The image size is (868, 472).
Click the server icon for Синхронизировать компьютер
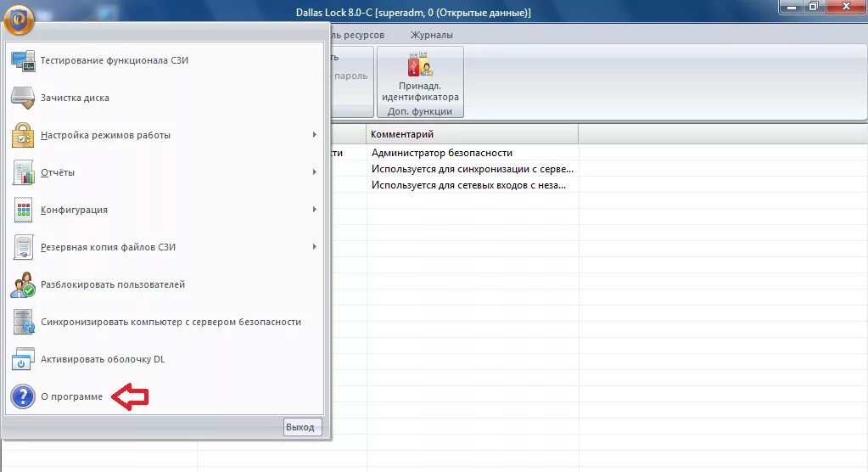(23, 322)
